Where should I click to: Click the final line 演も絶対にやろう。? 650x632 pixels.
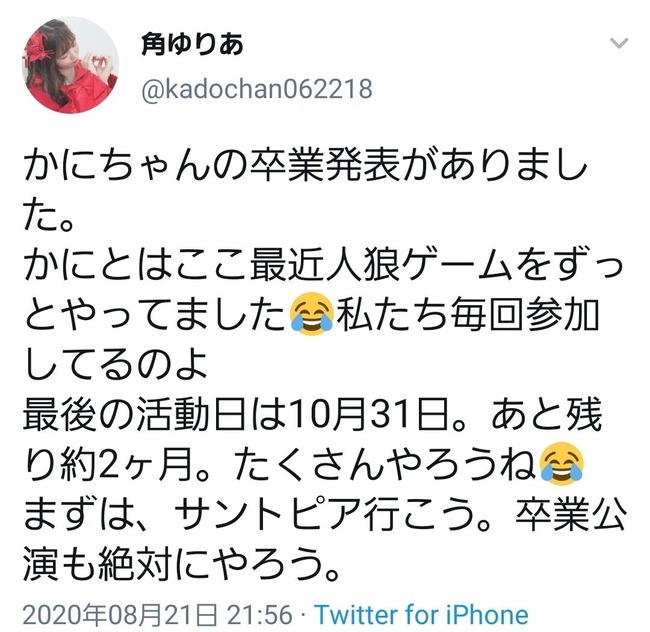coord(182,564)
